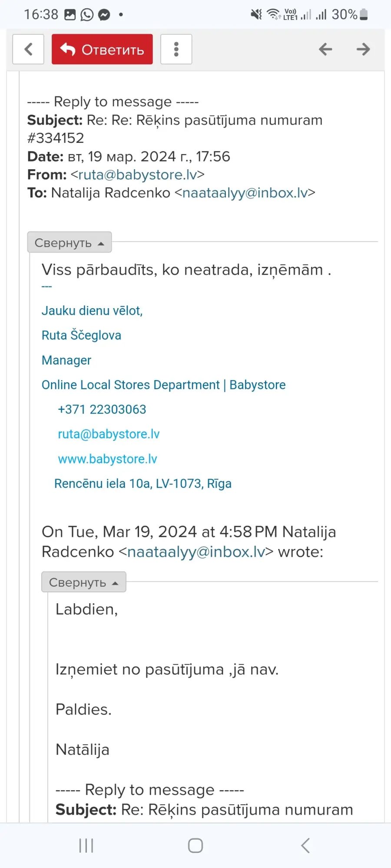Tap the Android back navigation chevron
This screenshot has width=391, height=868.
[x=305, y=845]
